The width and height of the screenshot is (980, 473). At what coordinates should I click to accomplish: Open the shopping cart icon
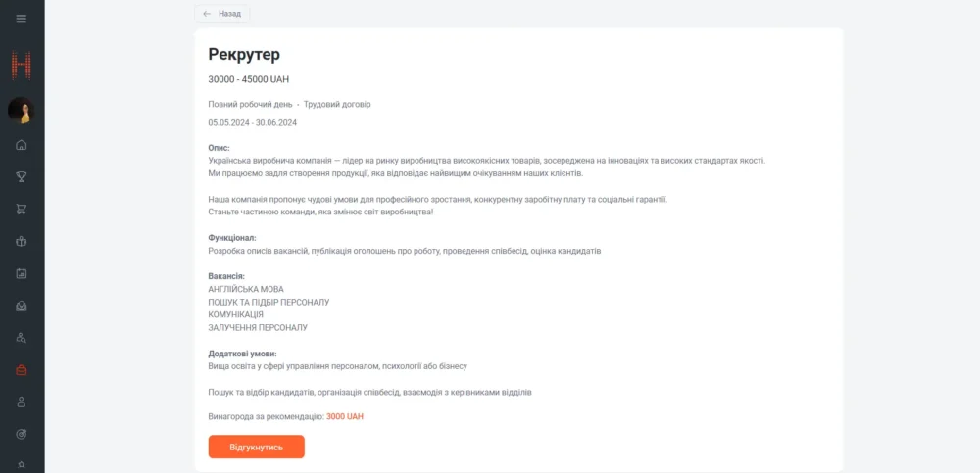pyautogui.click(x=22, y=209)
